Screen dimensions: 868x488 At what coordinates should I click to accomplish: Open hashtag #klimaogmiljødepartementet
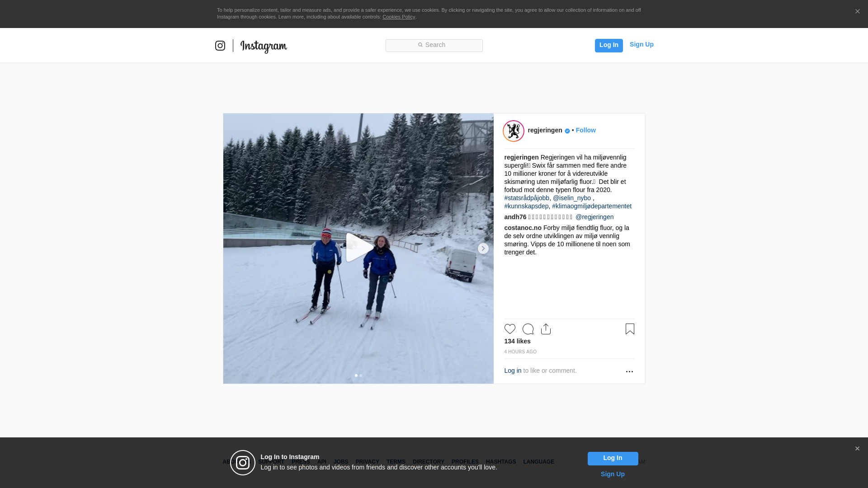(x=591, y=206)
